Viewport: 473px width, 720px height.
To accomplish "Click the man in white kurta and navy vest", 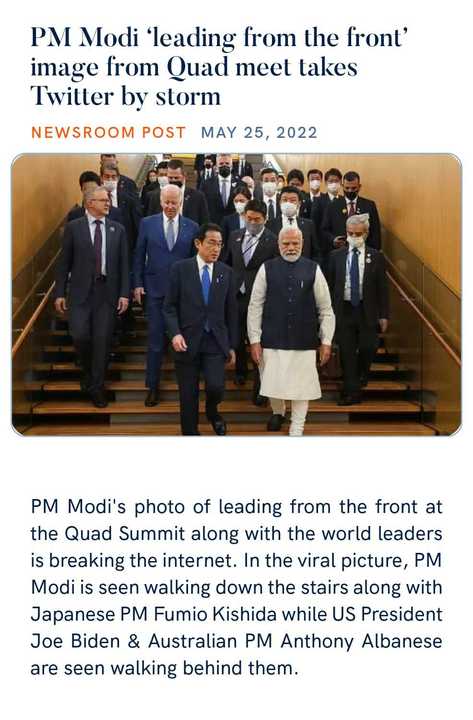I will (291, 331).
